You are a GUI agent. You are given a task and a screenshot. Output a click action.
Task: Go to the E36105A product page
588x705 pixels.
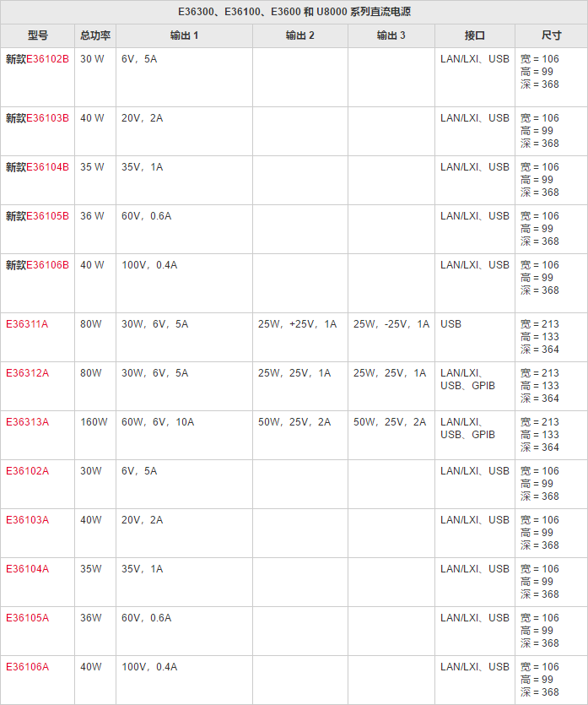pos(27,618)
